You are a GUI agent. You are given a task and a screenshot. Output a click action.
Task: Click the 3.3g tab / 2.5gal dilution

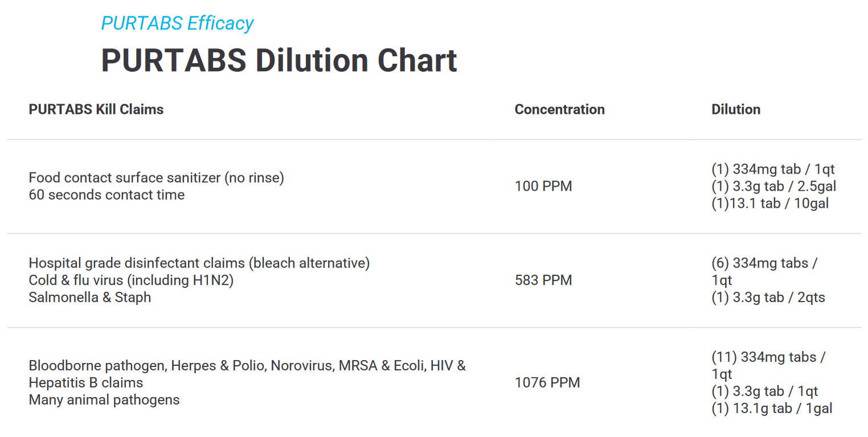tap(773, 186)
